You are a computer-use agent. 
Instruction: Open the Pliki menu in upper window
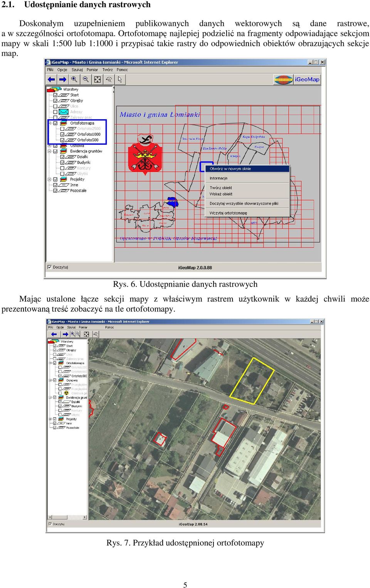click(x=50, y=70)
